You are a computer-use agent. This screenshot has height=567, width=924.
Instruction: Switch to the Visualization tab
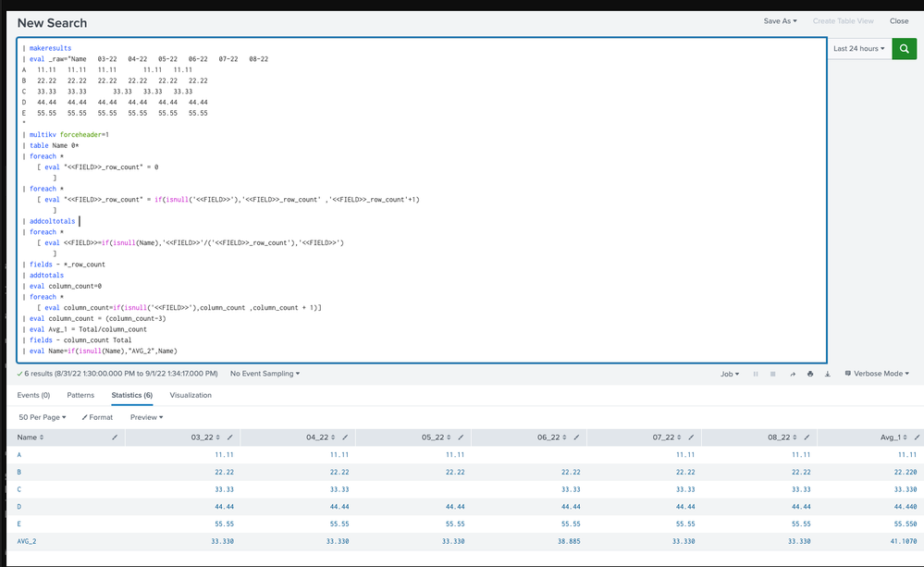pos(191,395)
